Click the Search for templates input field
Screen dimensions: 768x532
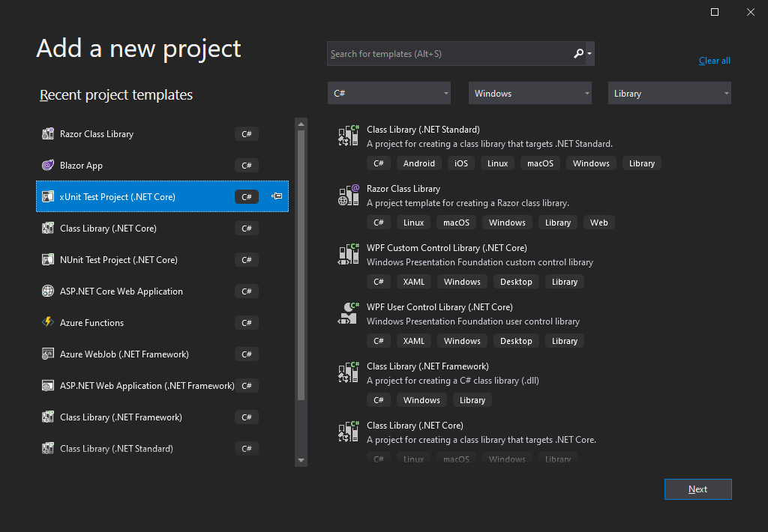click(448, 54)
